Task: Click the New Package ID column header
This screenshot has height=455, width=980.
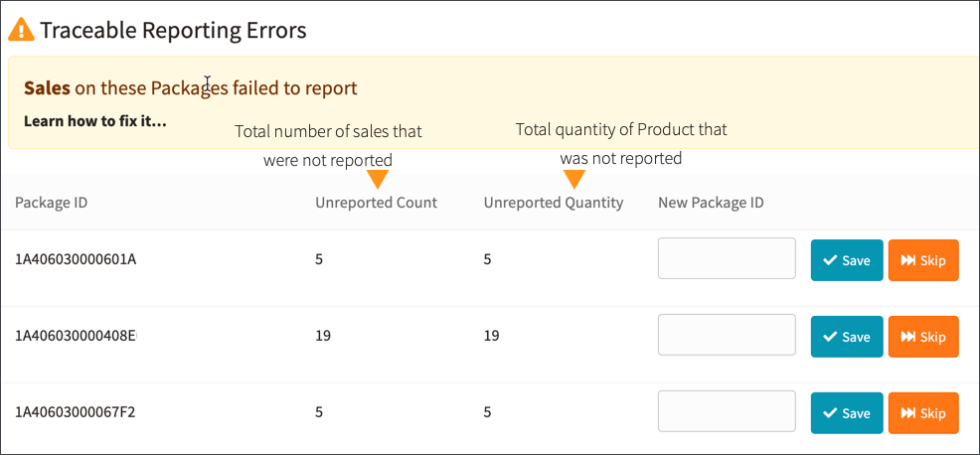Action: (x=712, y=203)
